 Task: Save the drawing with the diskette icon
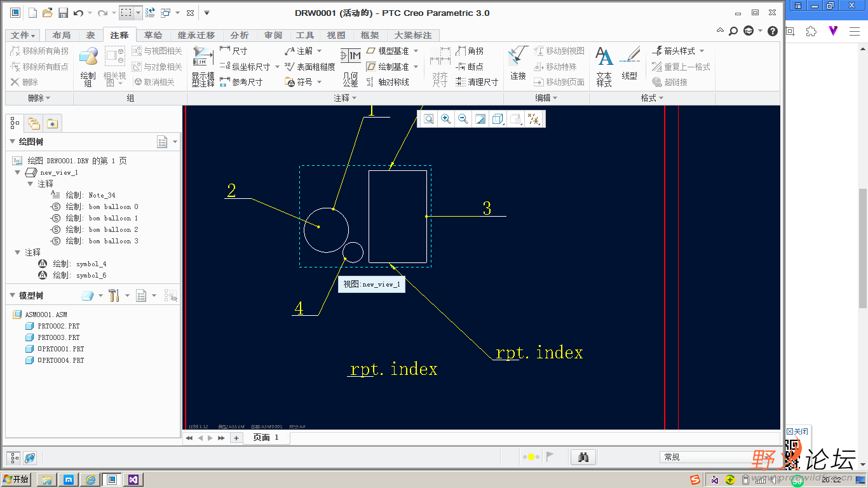coord(63,13)
